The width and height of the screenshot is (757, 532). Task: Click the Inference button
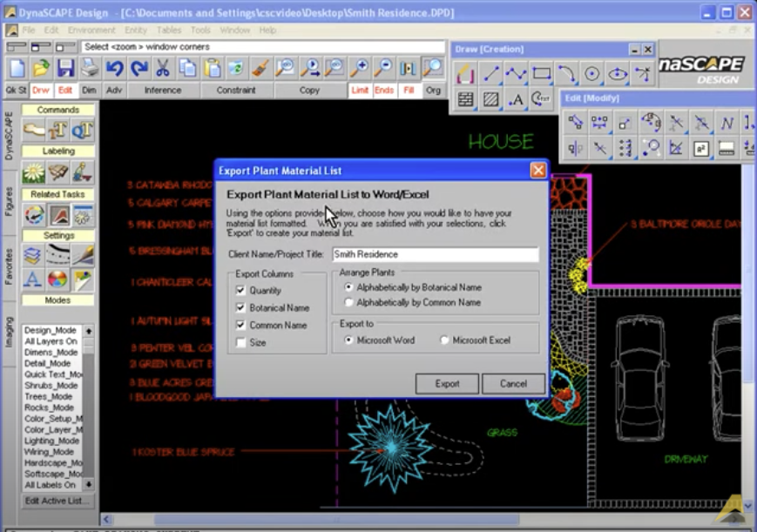(163, 91)
